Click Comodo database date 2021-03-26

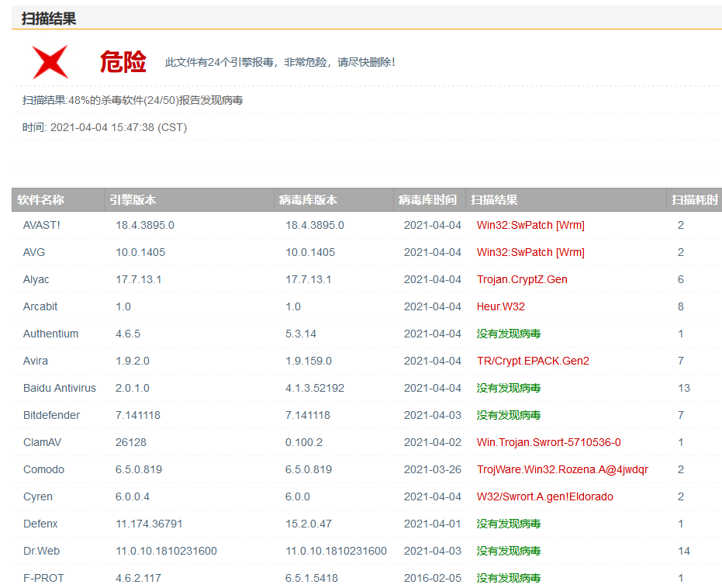(x=433, y=469)
